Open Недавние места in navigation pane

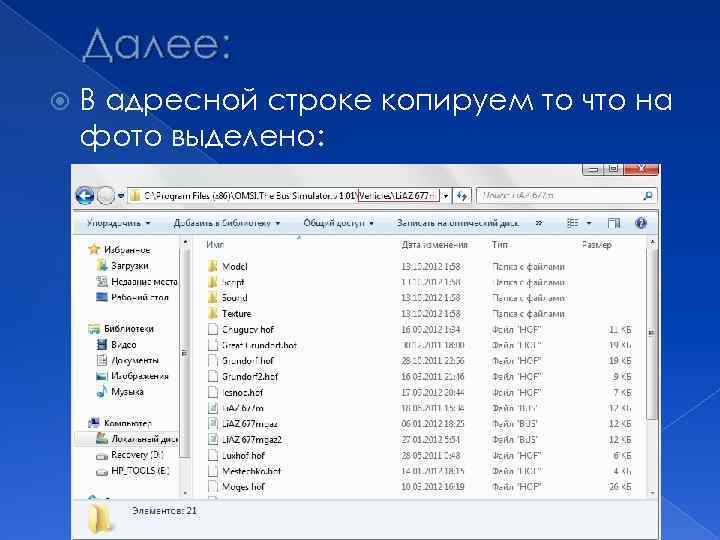coord(144,281)
